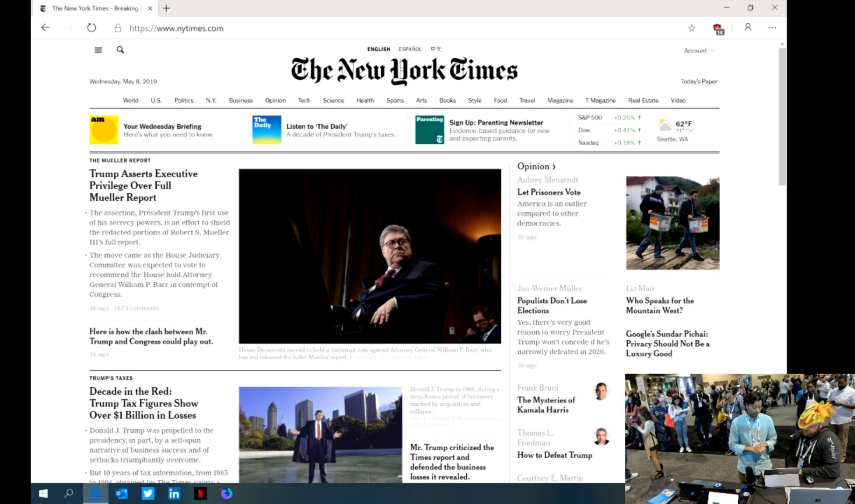The height and width of the screenshot is (504, 855).
Task: Open Sundar Pichai privacy opinion piece
Action: tap(667, 343)
